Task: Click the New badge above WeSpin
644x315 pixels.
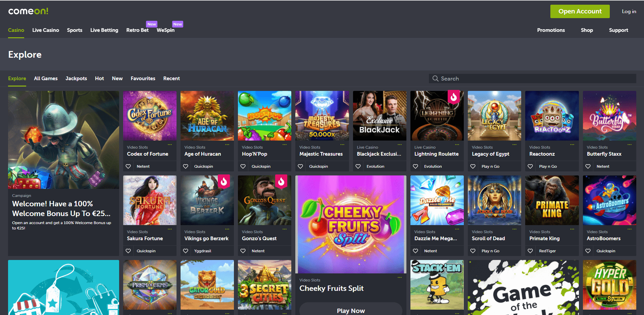Action: pyautogui.click(x=178, y=24)
